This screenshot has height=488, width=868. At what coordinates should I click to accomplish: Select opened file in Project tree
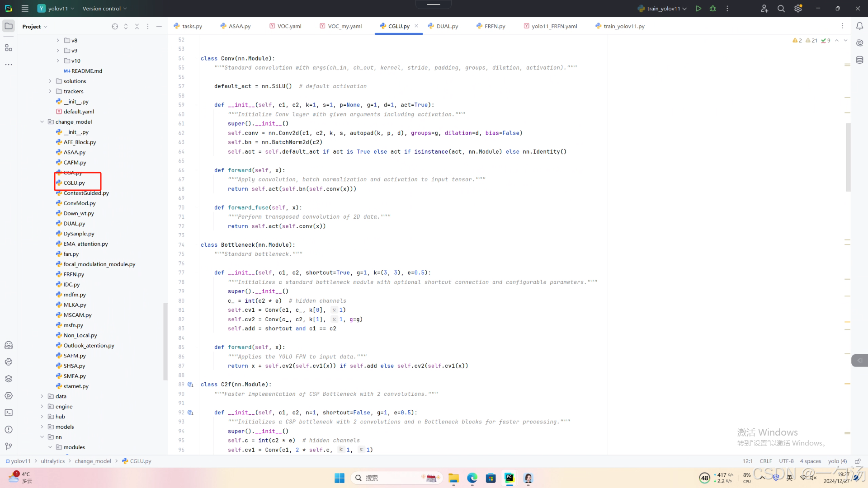pos(115,27)
